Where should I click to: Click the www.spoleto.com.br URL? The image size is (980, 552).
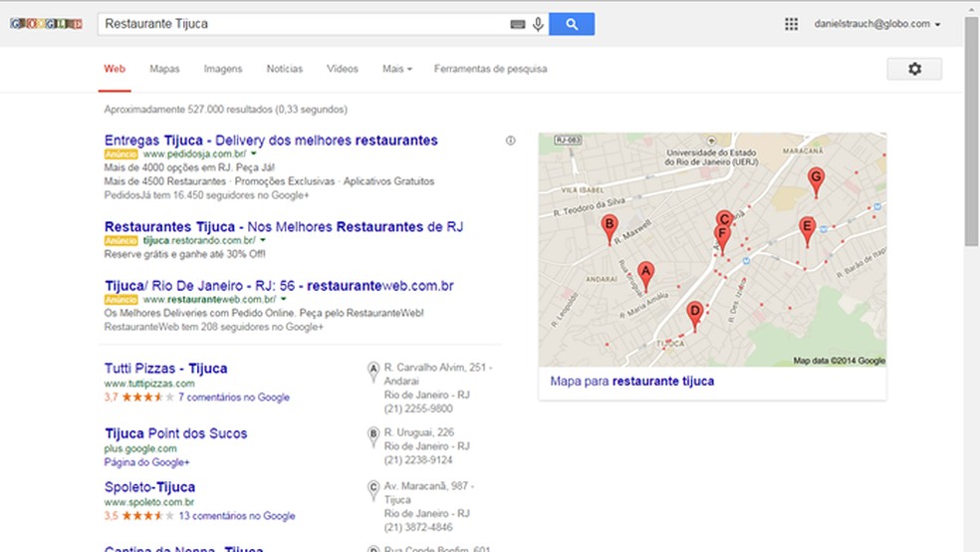click(x=149, y=502)
